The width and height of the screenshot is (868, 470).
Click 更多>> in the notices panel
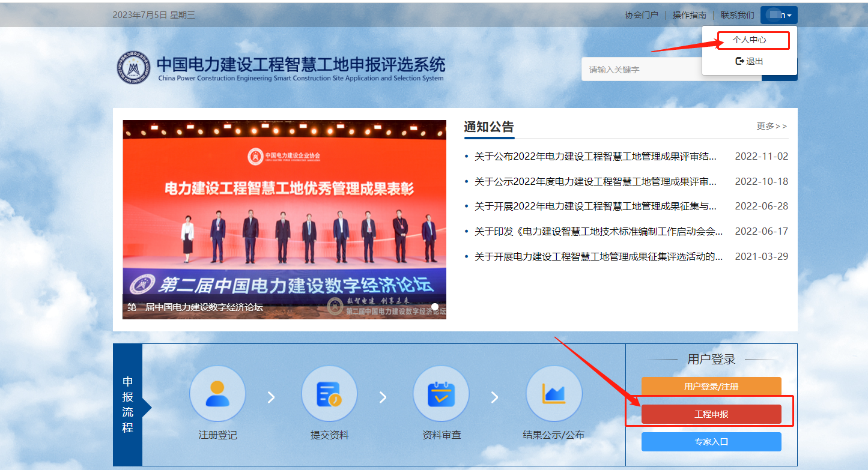[772, 126]
